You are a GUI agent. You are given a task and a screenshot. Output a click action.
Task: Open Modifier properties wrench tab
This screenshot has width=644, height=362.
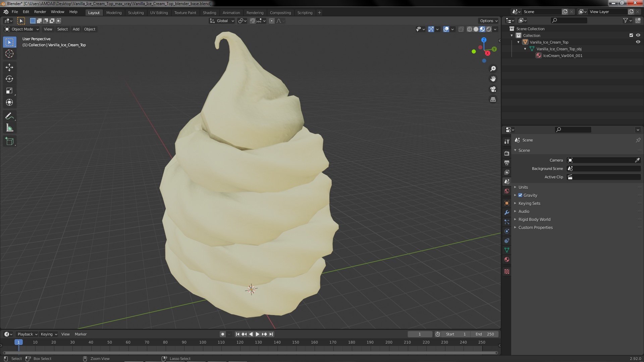[x=507, y=213]
